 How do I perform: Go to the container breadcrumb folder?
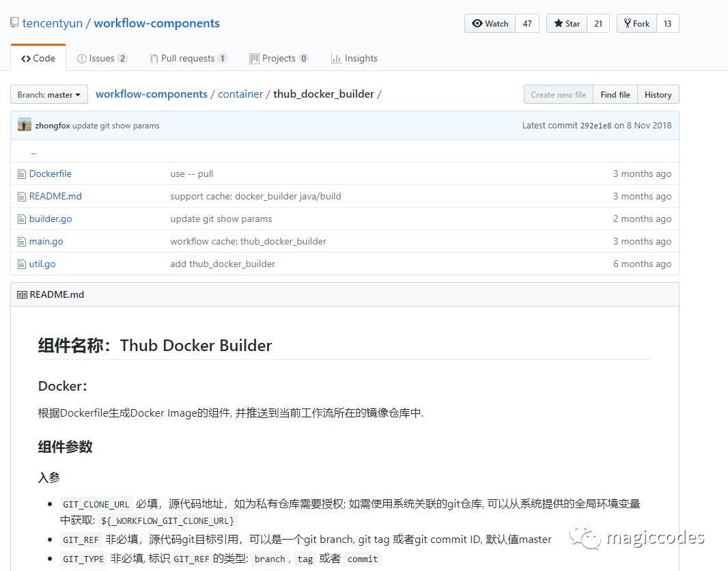pos(240,94)
